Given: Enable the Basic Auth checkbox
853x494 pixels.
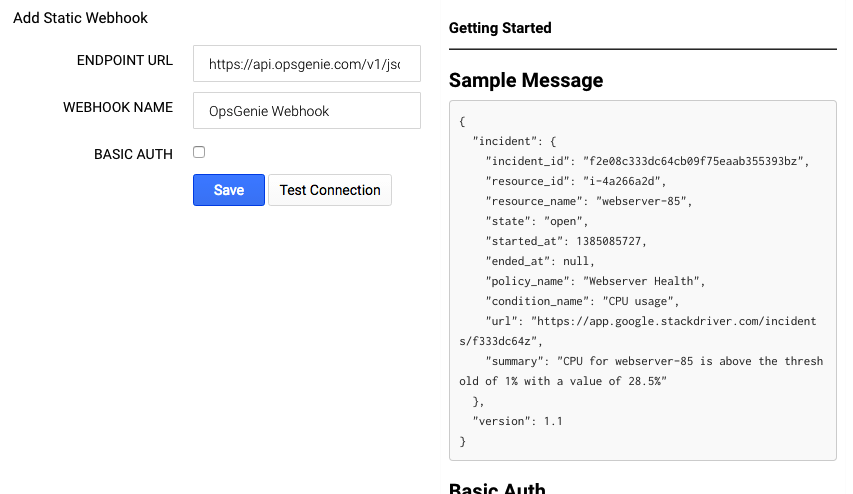Looking at the screenshot, I should tap(199, 152).
